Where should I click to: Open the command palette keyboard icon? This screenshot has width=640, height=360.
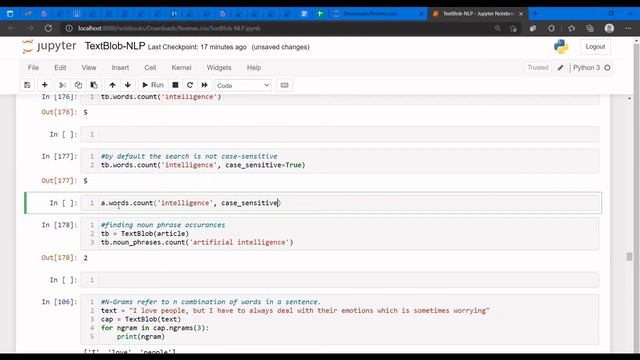(x=284, y=85)
